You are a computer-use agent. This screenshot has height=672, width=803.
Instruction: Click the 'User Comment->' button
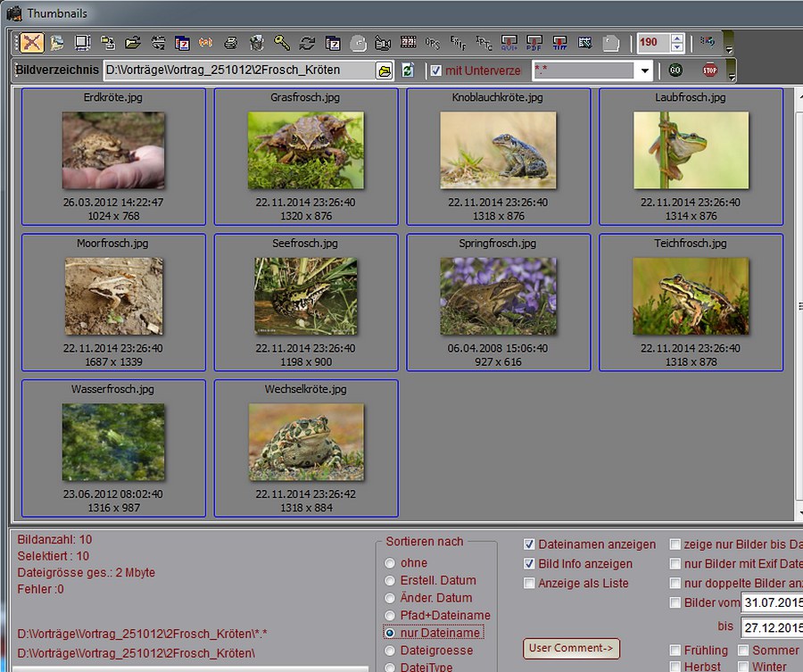(x=570, y=649)
